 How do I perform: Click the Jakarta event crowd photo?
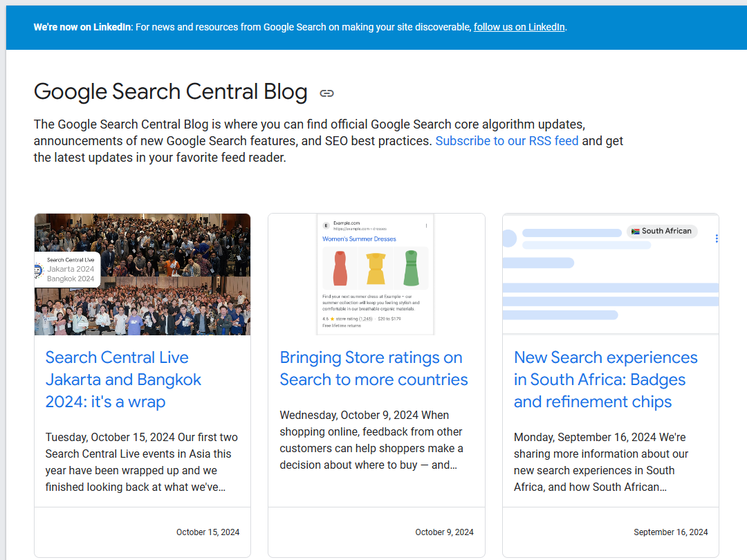coord(142,274)
